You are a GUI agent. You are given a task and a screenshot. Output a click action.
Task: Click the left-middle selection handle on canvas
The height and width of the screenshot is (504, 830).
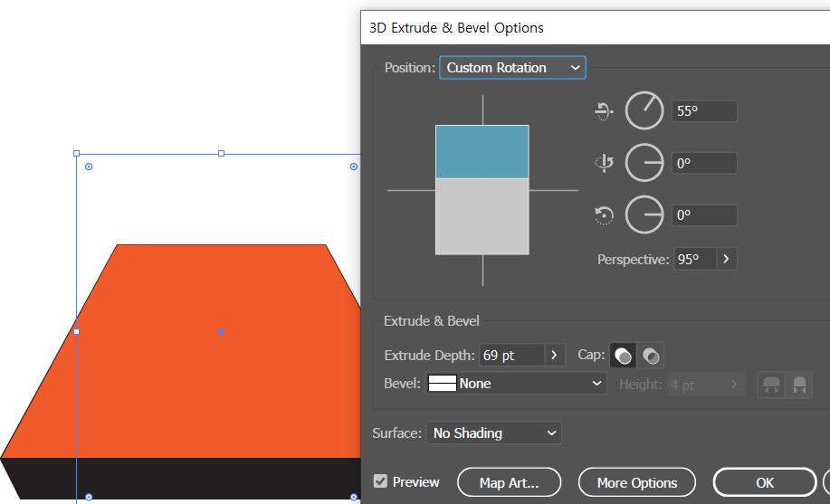[x=76, y=332]
